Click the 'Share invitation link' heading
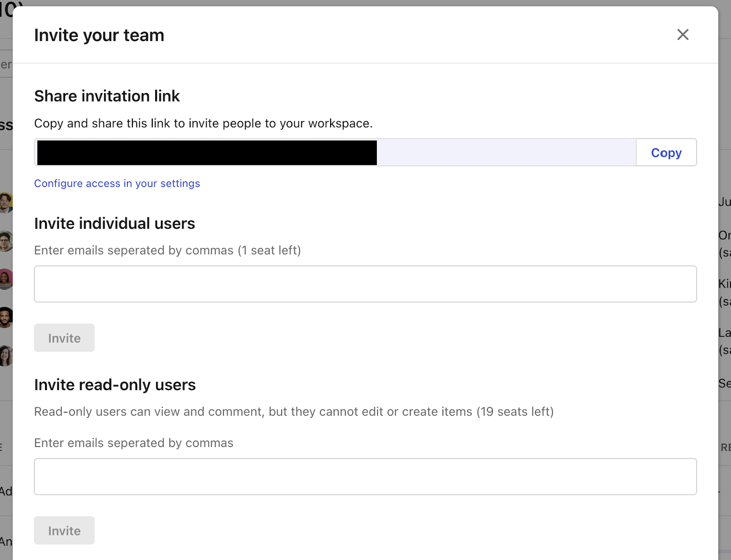 107,96
